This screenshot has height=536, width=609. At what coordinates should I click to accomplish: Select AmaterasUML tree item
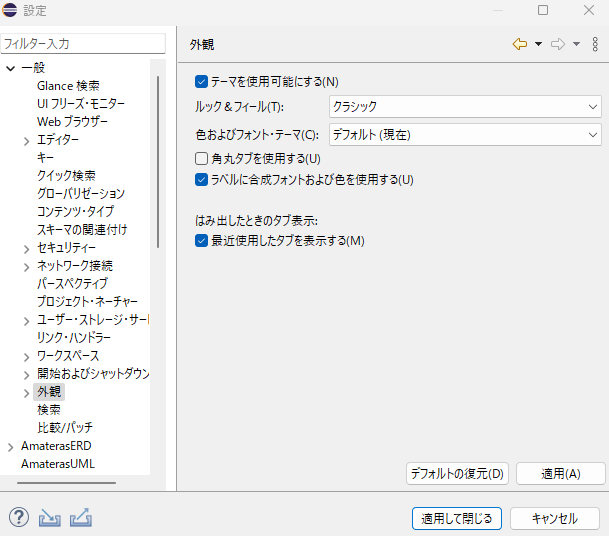click(57, 463)
